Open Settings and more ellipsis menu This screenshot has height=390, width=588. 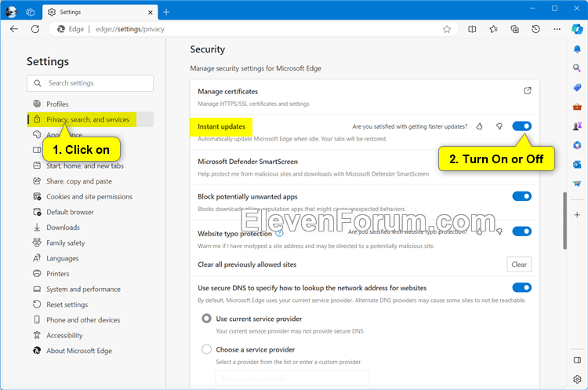(x=557, y=29)
